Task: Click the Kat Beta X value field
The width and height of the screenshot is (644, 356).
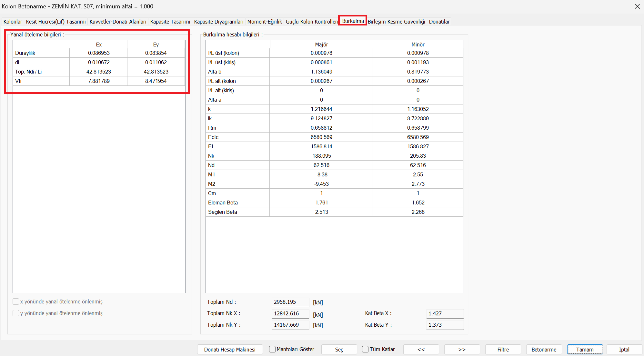Action: coord(445,313)
